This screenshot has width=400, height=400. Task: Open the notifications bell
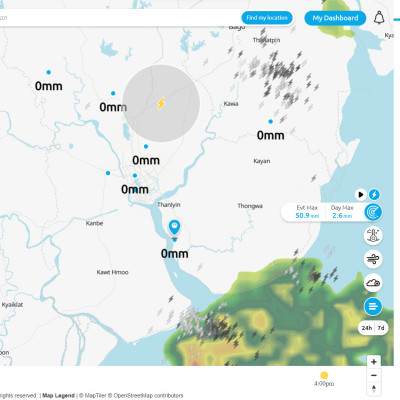click(379, 18)
